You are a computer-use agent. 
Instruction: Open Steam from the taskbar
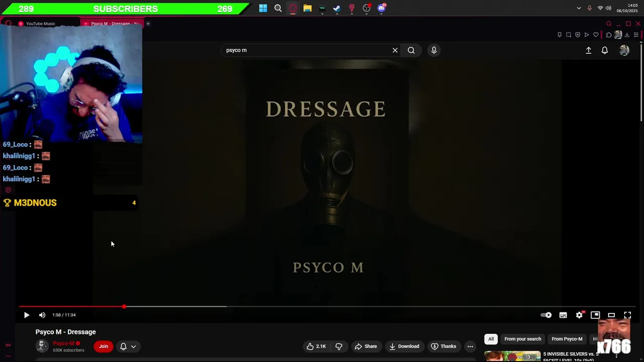[x=337, y=8]
